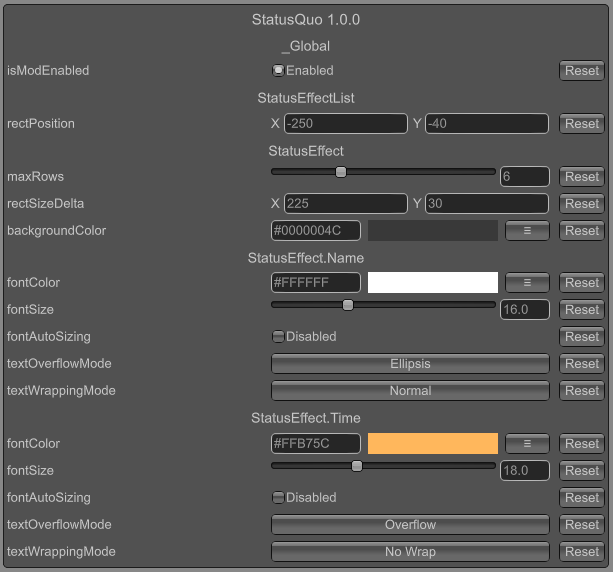This screenshot has height=572, width=613.
Task: Click the StatusEffect.Name fontSize slider handle
Action: pos(348,305)
